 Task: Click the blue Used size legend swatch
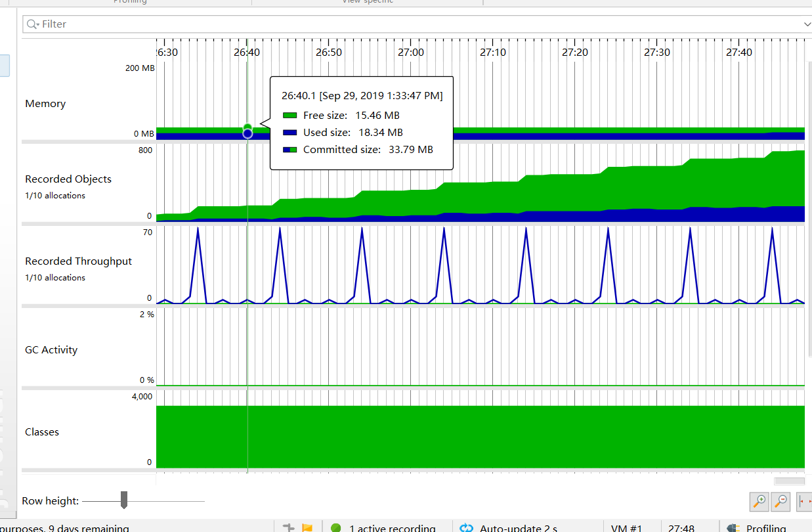[x=290, y=133]
